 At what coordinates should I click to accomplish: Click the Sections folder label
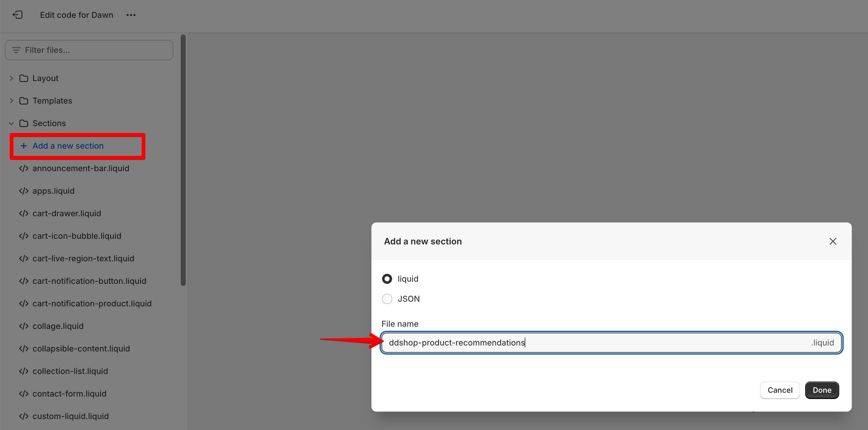click(49, 123)
